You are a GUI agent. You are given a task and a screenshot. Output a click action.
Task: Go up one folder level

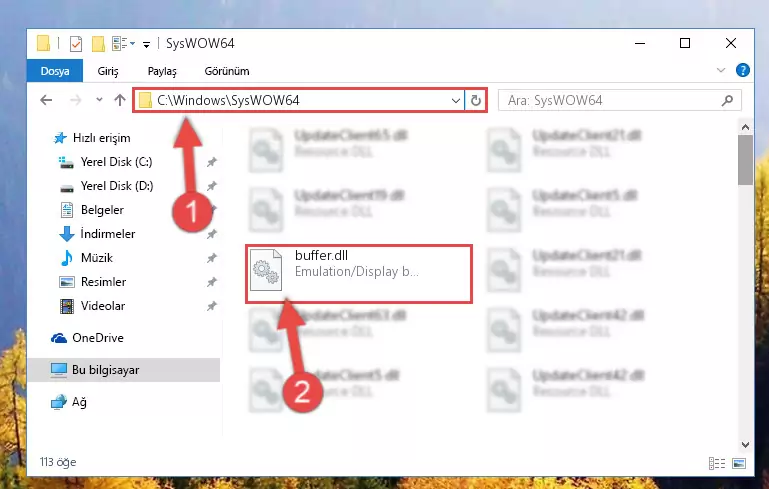(x=120, y=100)
